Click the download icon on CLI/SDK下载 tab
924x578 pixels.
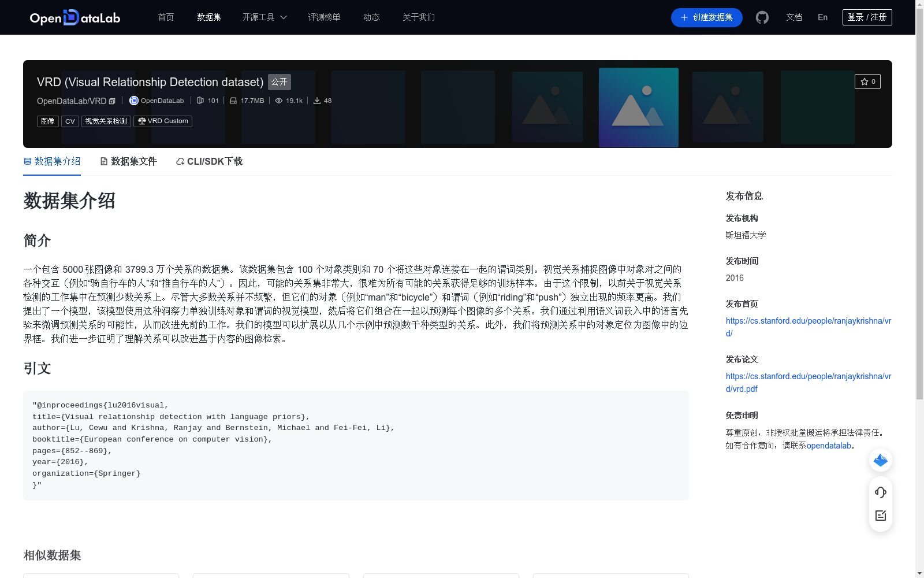click(180, 161)
